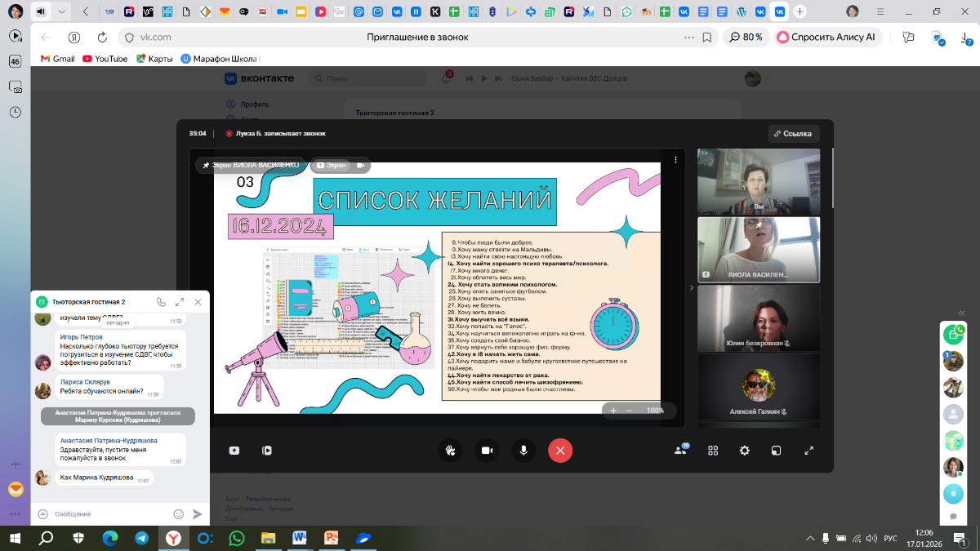
Task: Click the Сообщение message input field
Action: click(x=110, y=514)
